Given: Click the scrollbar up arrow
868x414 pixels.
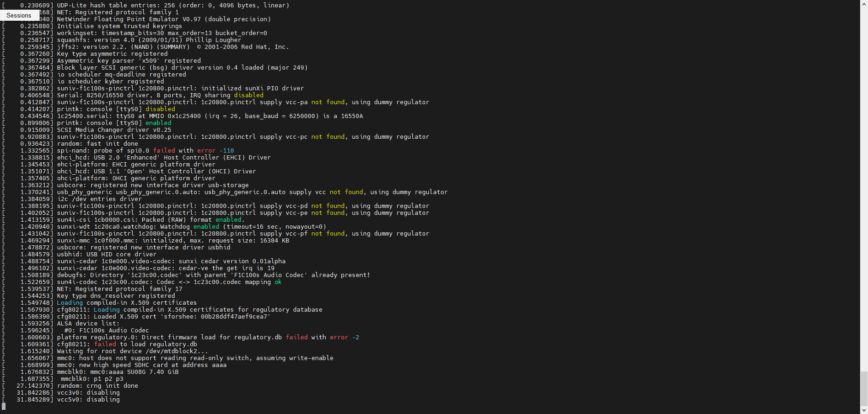Looking at the screenshot, I should click(864, 4).
